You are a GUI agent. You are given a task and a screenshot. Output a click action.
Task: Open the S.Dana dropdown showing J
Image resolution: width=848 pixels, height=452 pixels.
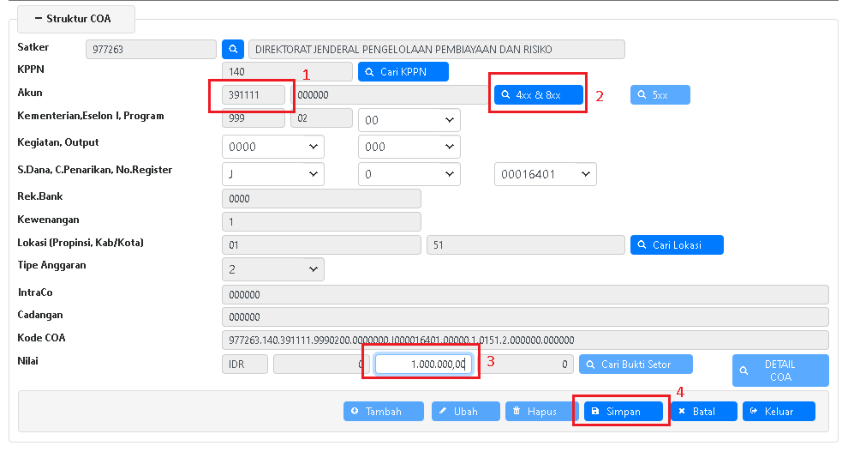click(273, 173)
